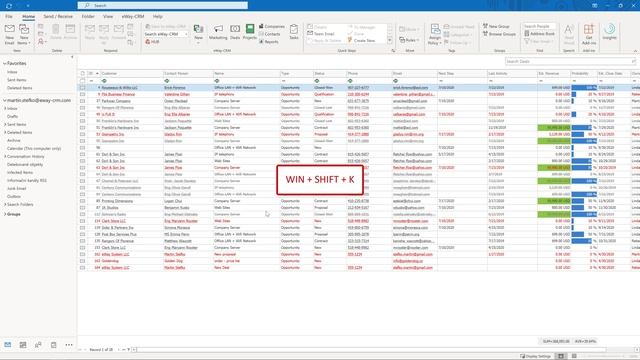Image resolution: width=640 pixels, height=360 pixels.
Task: Tick checkbox for the last eWay System LLC row
Action: (82, 268)
